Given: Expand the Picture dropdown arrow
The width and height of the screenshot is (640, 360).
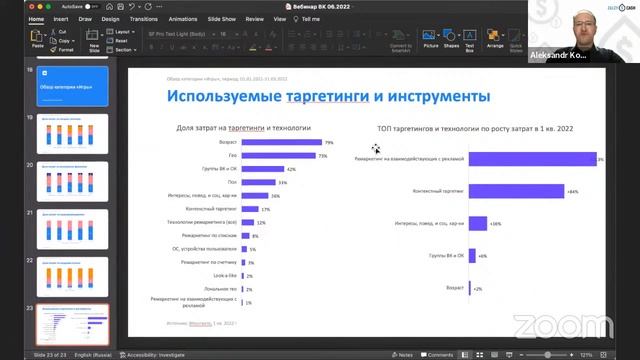Looking at the screenshot, I should tap(438, 35).
